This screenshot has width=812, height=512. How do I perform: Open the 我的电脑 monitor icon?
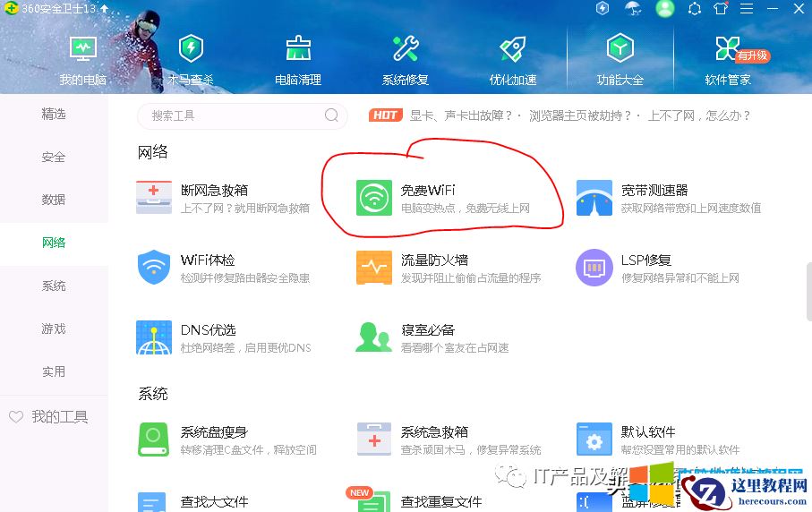coord(83,49)
